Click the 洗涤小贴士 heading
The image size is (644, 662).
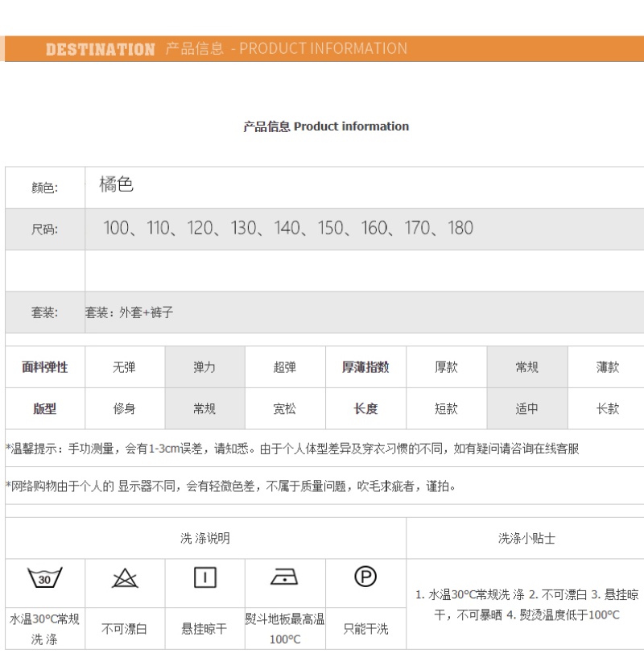click(x=526, y=538)
